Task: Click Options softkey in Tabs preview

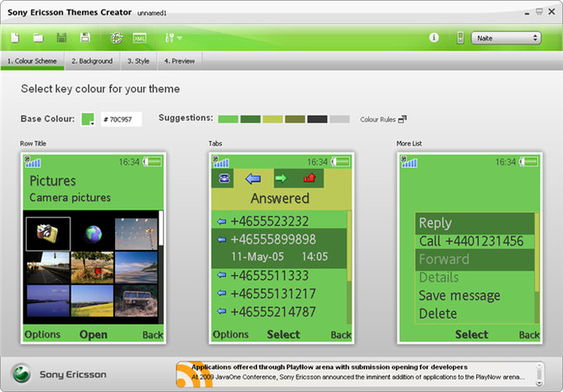Action: click(x=230, y=334)
